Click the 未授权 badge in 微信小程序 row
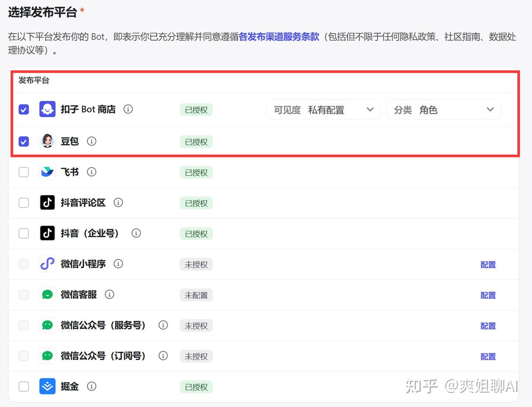Image resolution: width=532 pixels, height=407 pixels. (x=196, y=265)
